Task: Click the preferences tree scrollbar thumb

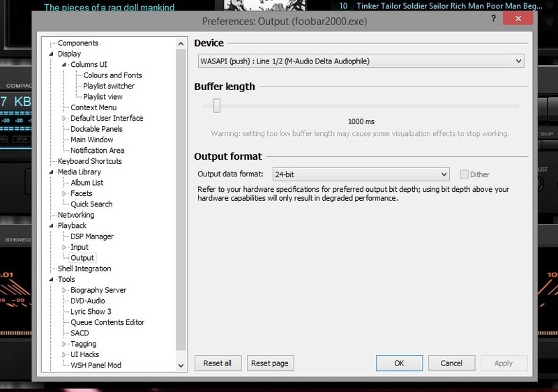Action: pyautogui.click(x=181, y=199)
